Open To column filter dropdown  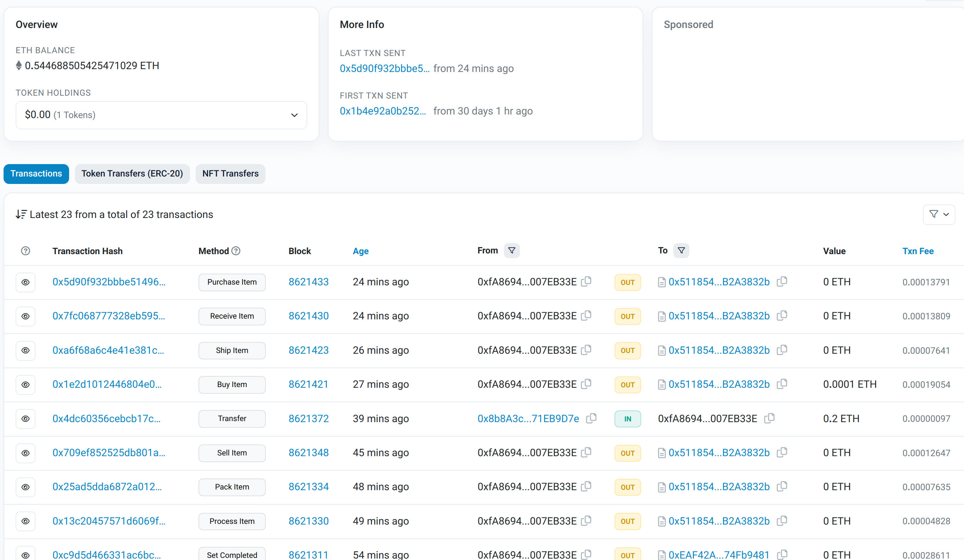click(681, 251)
